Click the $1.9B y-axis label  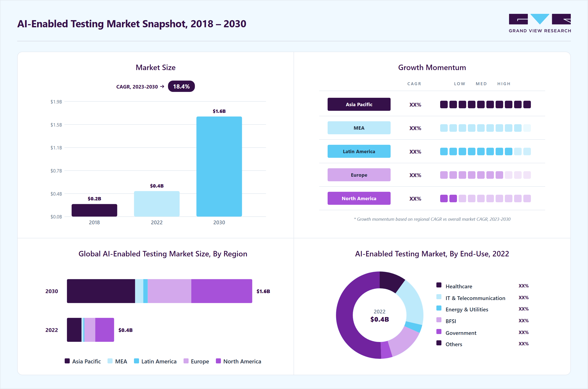56,102
